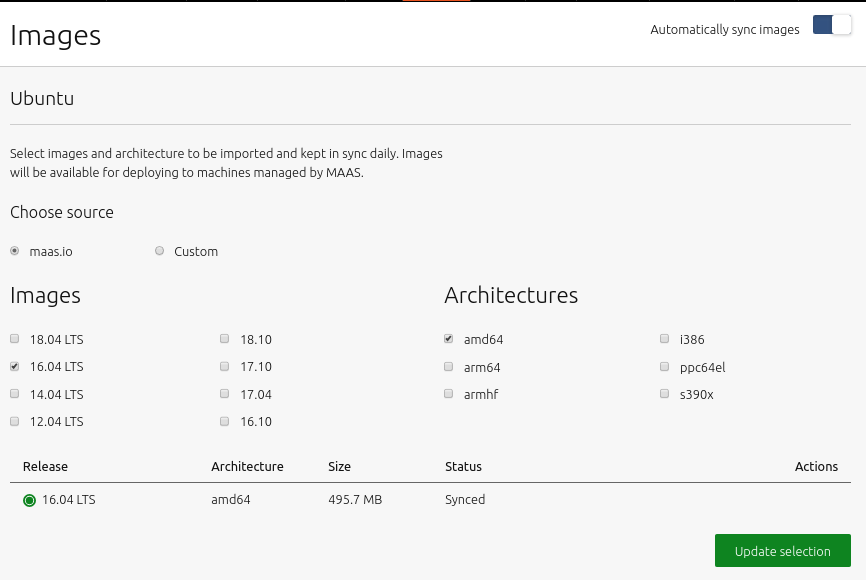
Task: Click the Update selection button
Action: tap(782, 551)
